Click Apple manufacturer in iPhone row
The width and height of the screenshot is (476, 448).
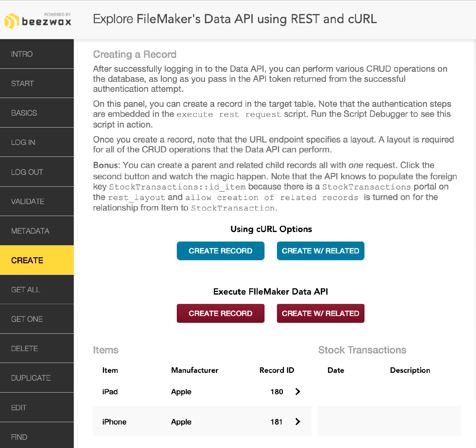point(181,422)
